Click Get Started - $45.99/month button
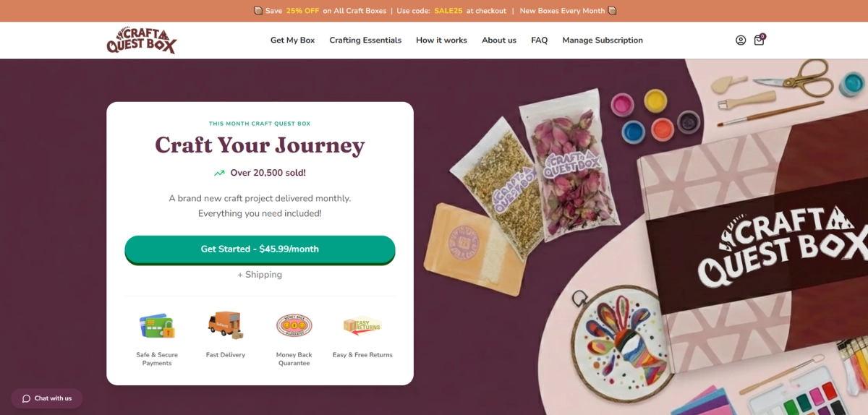Screen dimensions: 868x415 (x=260, y=249)
